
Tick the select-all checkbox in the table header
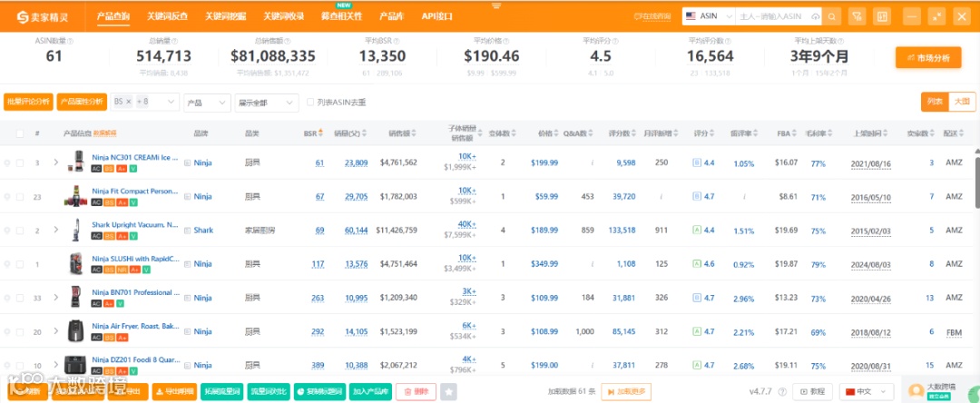pos(20,133)
